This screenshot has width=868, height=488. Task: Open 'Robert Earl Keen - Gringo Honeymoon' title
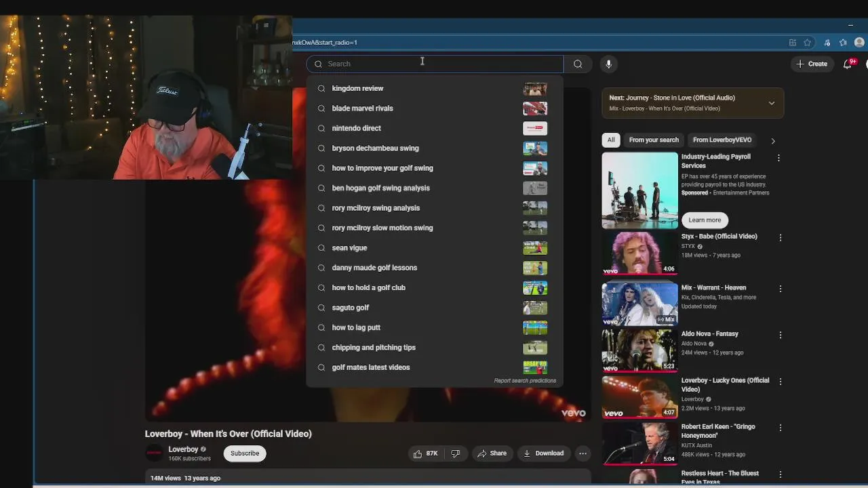coord(718,431)
